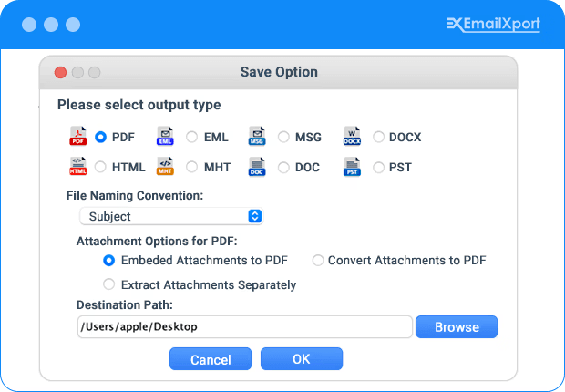Select the EML output radio button
This screenshot has width=565, height=392.
pyautogui.click(x=191, y=137)
